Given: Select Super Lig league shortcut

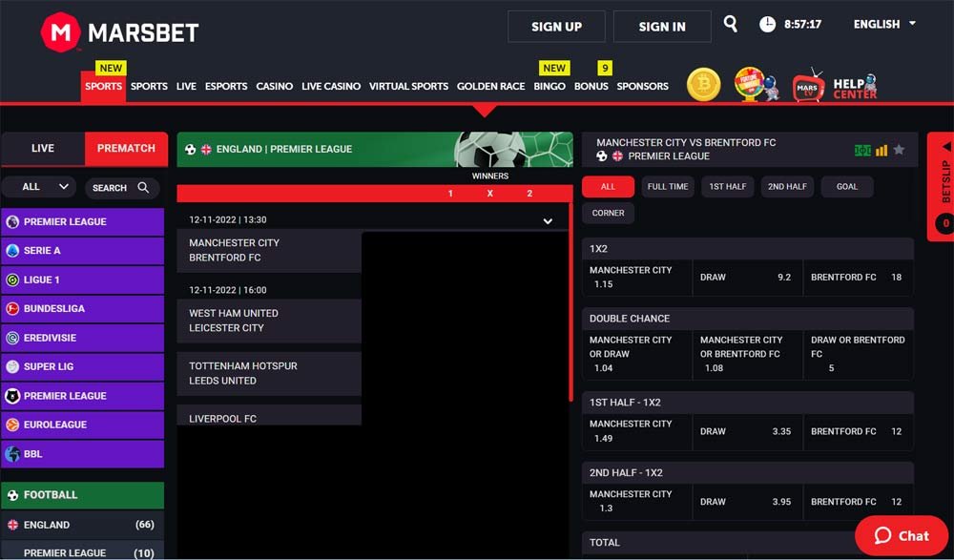Looking at the screenshot, I should tap(83, 366).
